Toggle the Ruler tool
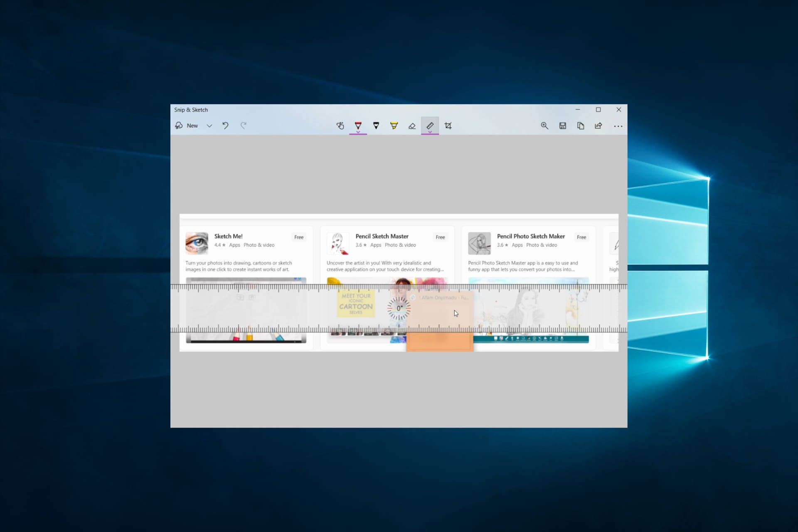The image size is (798, 532). pos(430,126)
